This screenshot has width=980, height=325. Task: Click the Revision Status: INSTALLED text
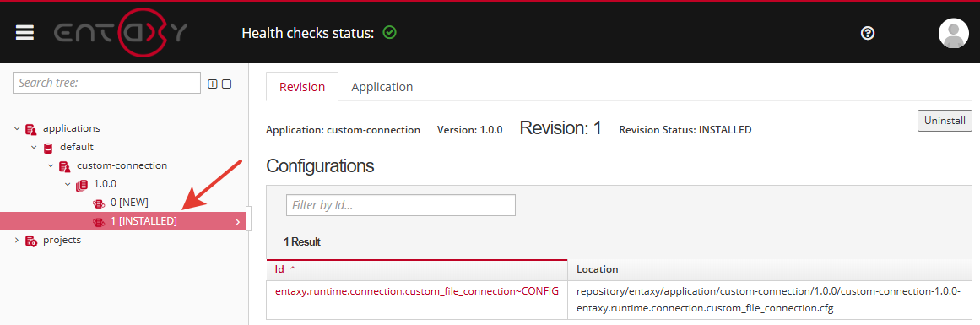click(685, 130)
